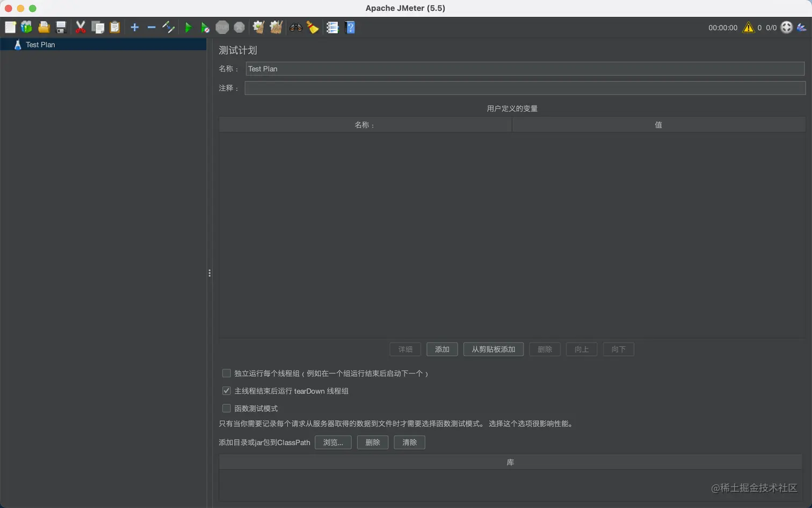Viewport: 812px width, 508px height.
Task: Click the 删除 button under the variables table
Action: click(545, 349)
